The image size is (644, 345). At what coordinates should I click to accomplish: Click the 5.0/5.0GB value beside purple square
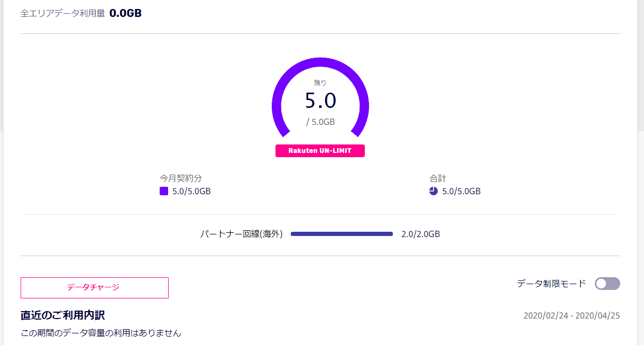pos(191,192)
